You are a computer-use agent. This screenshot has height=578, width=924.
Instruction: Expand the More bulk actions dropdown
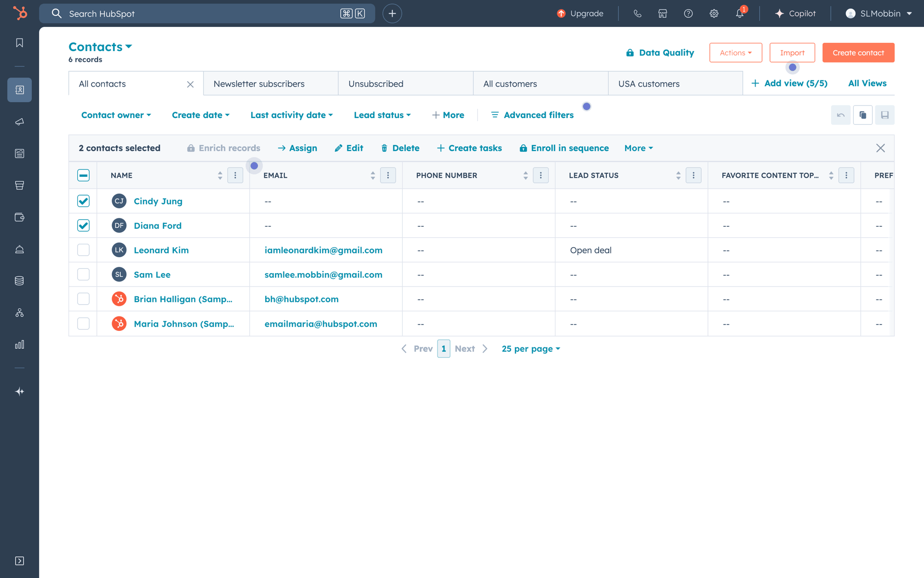tap(639, 148)
